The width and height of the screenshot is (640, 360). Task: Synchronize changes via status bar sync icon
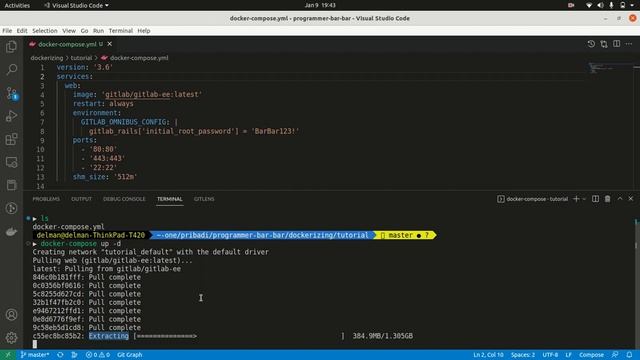pyautogui.click(x=60, y=355)
